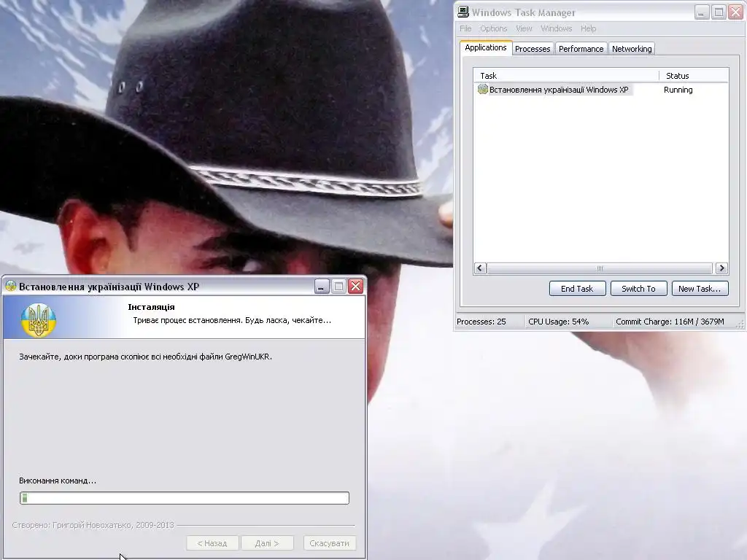This screenshot has width=747, height=560.
Task: Click the Switch To button
Action: click(638, 289)
